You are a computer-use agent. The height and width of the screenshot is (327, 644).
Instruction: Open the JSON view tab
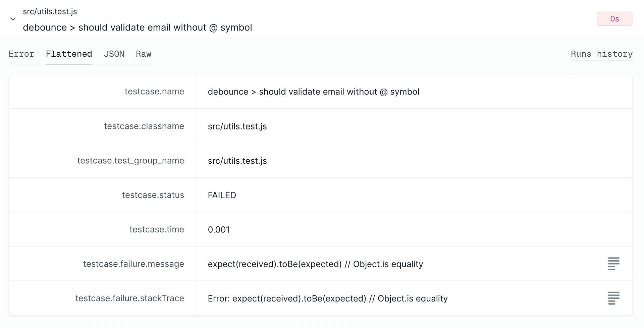coord(114,54)
